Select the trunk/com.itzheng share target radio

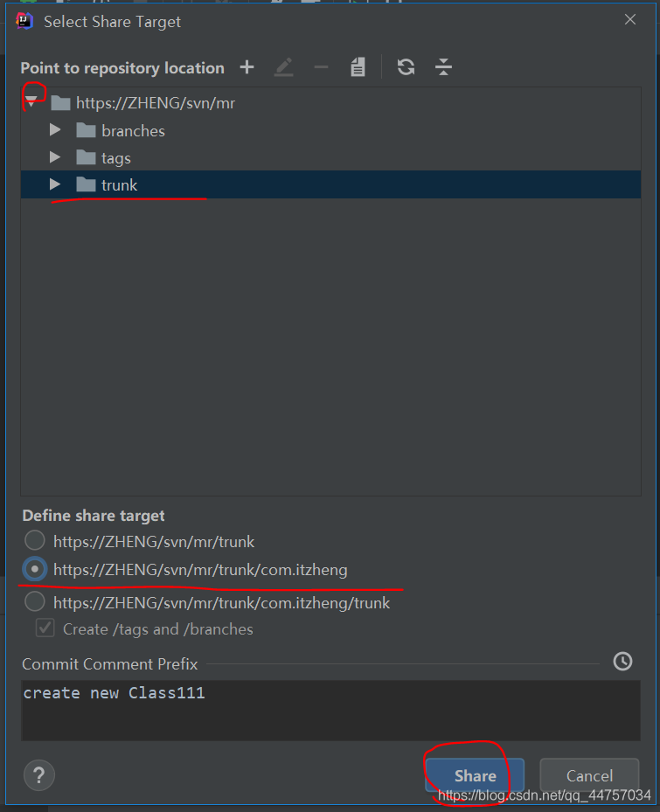coord(34,570)
